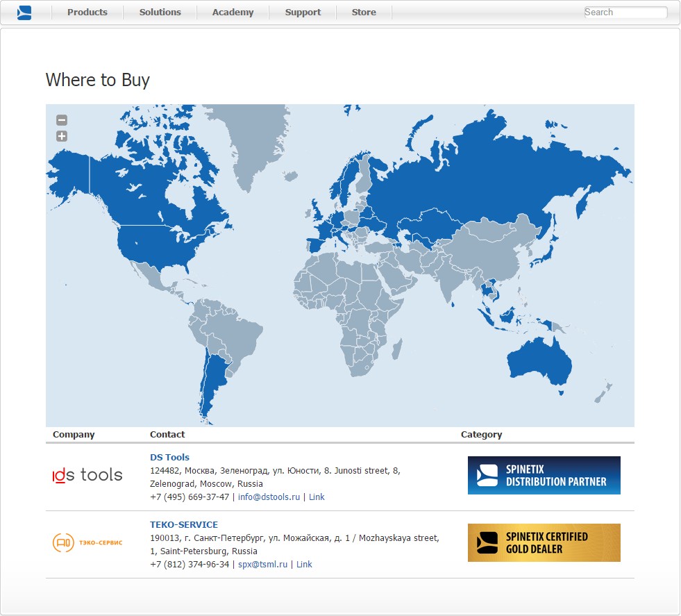Click phone number +7 (495) 669-37-47
The height and width of the screenshot is (616, 681).
coord(190,497)
